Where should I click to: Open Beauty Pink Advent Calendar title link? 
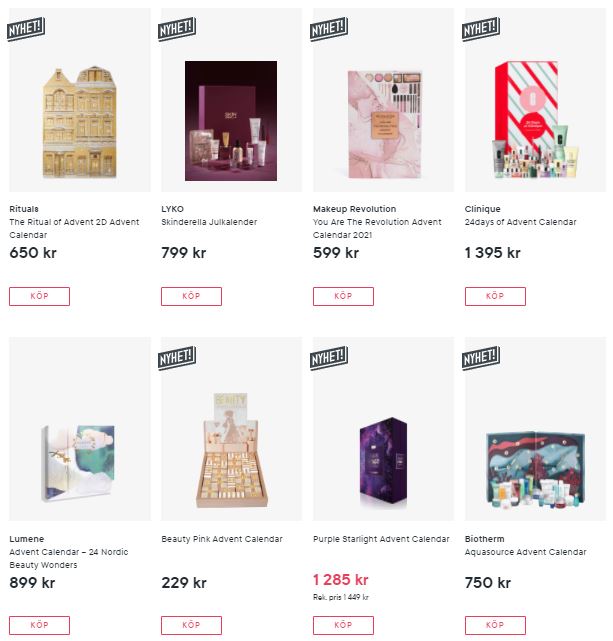222,539
